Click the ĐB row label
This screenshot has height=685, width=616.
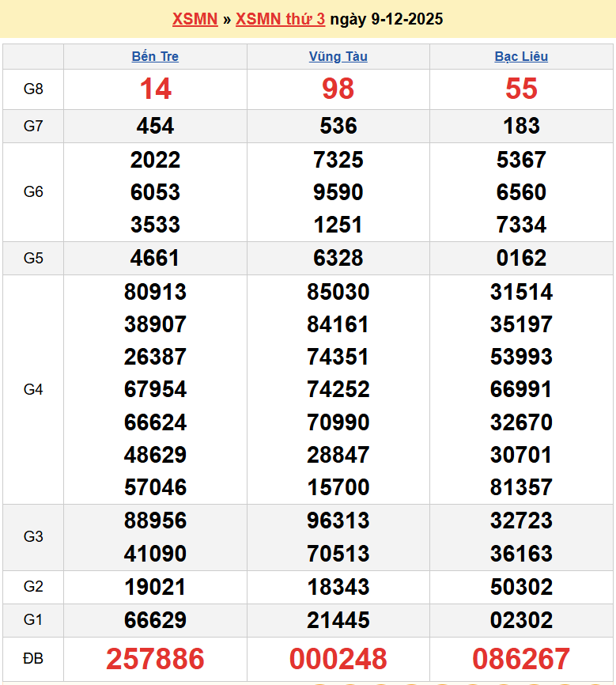pos(33,659)
